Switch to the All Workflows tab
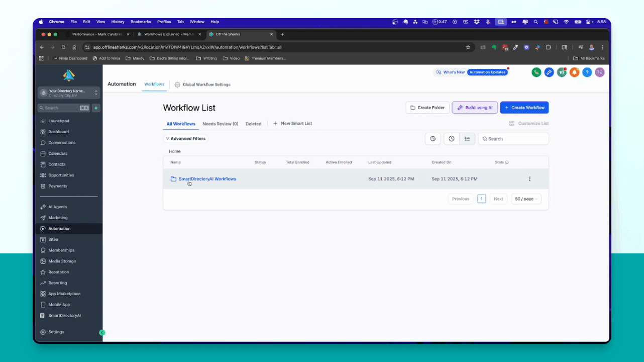This screenshot has width=644, height=362. click(181, 124)
